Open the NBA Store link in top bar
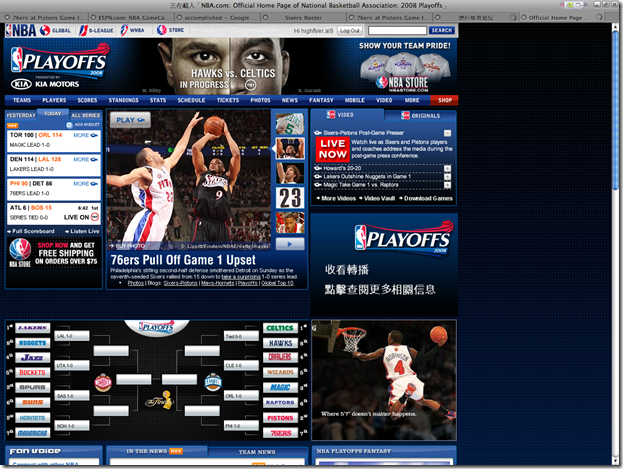Viewport: 623px width, 469px height. [x=170, y=30]
